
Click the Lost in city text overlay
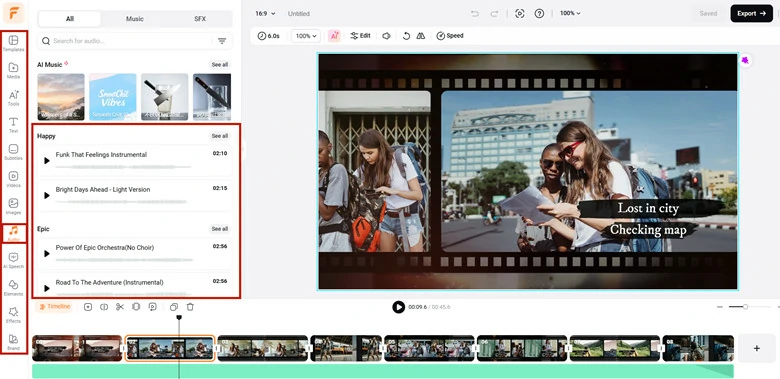point(648,208)
